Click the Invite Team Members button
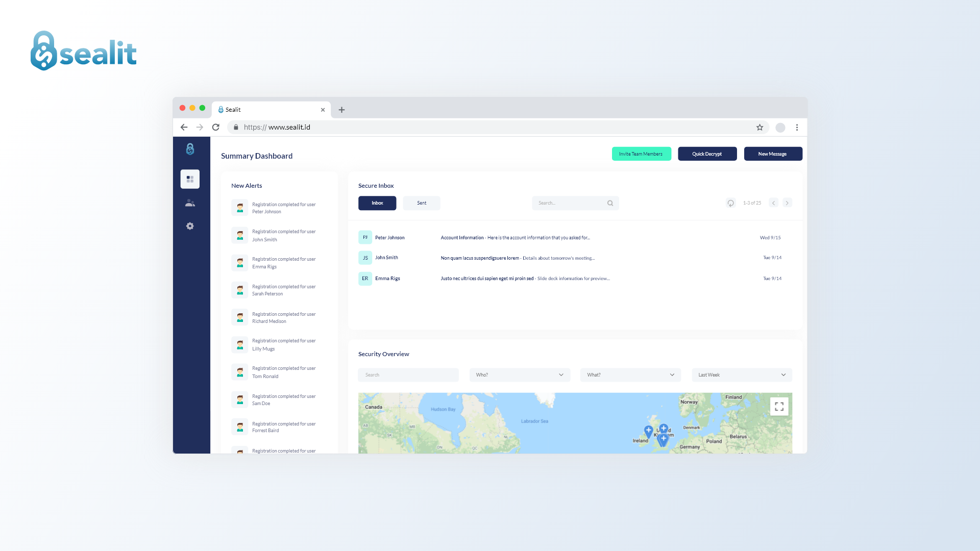 click(x=641, y=154)
